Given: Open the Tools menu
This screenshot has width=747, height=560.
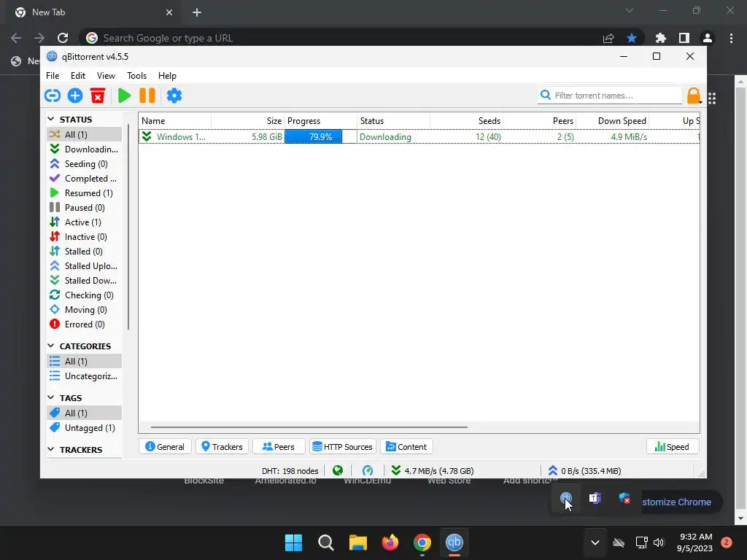Looking at the screenshot, I should (136, 76).
